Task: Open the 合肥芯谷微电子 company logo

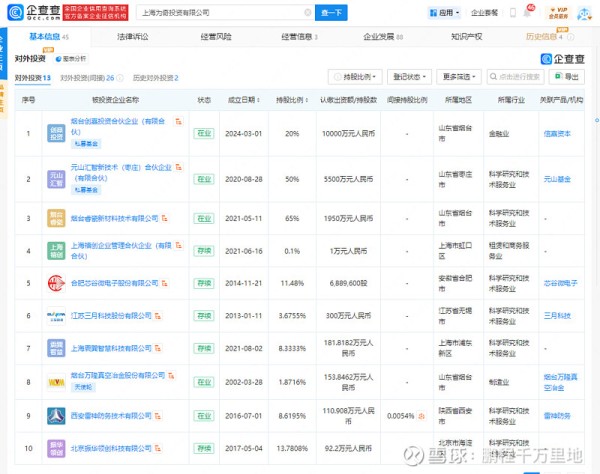Action: click(x=56, y=283)
